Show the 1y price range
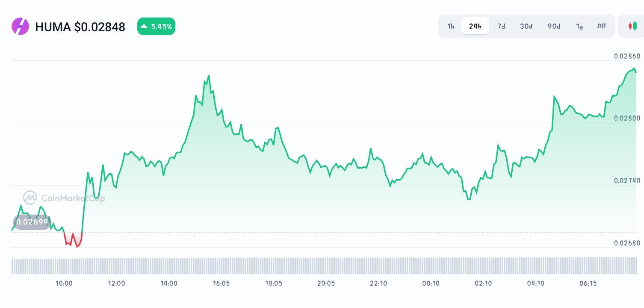644x308 pixels. [x=579, y=26]
